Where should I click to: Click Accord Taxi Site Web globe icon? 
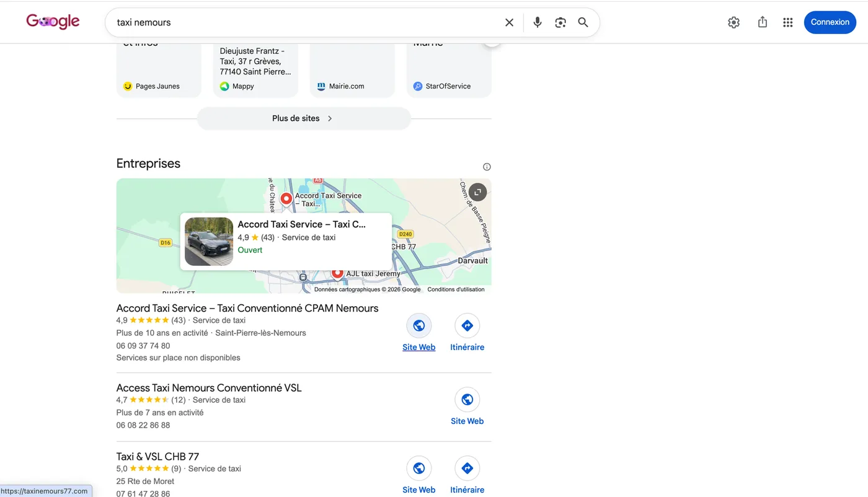419,325
